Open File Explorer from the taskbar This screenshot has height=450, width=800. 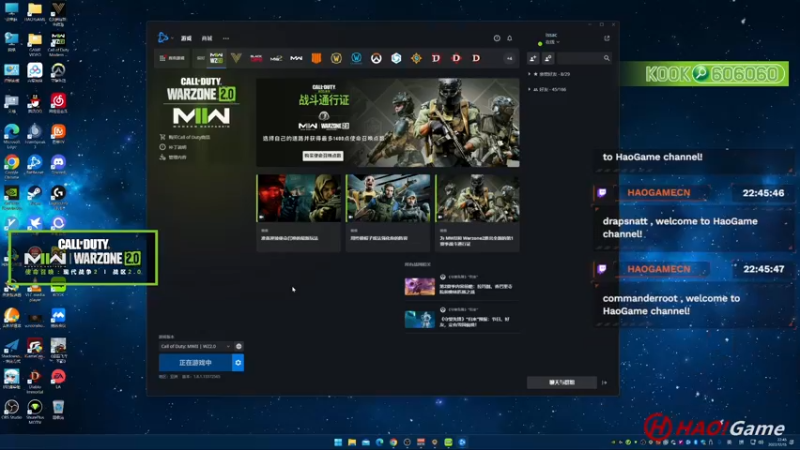click(352, 442)
